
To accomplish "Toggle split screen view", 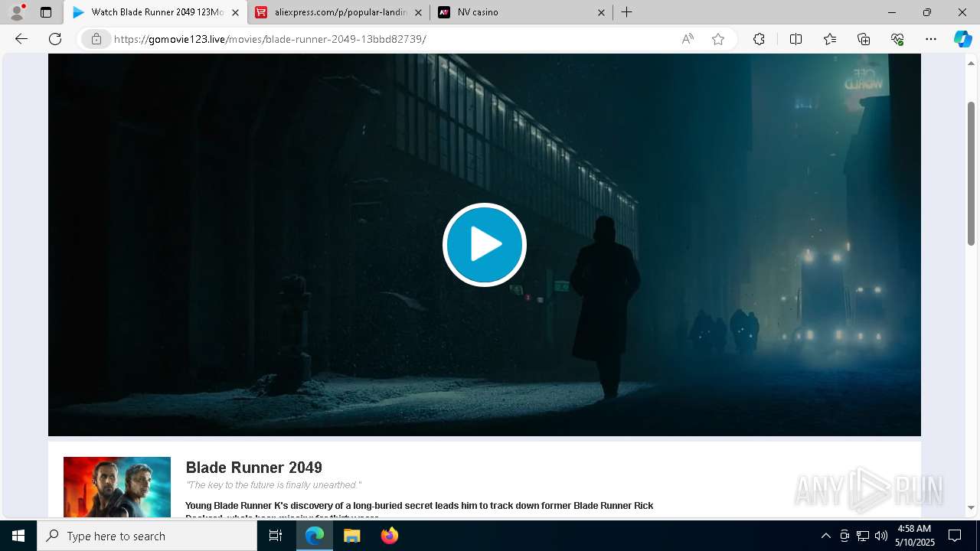I will 795,39.
